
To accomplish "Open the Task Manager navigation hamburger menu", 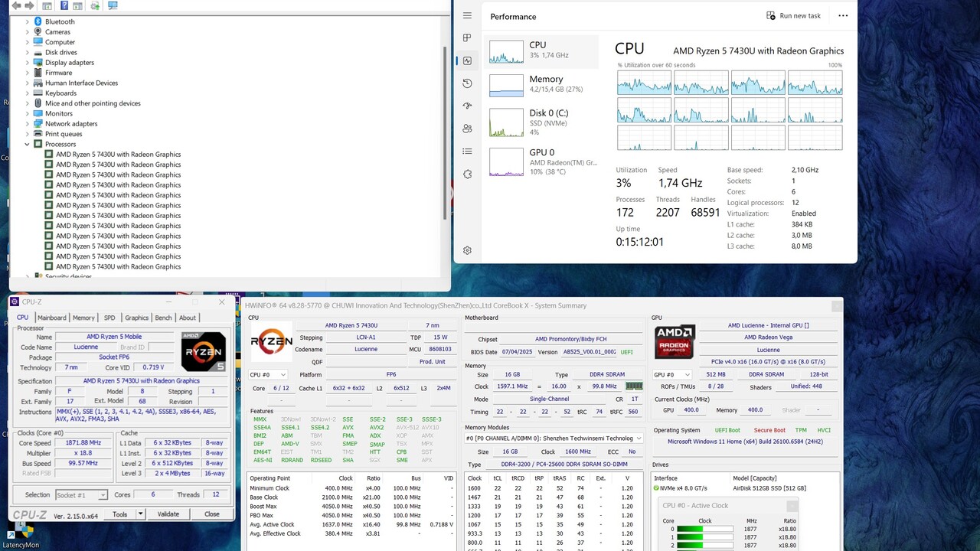I will click(467, 15).
